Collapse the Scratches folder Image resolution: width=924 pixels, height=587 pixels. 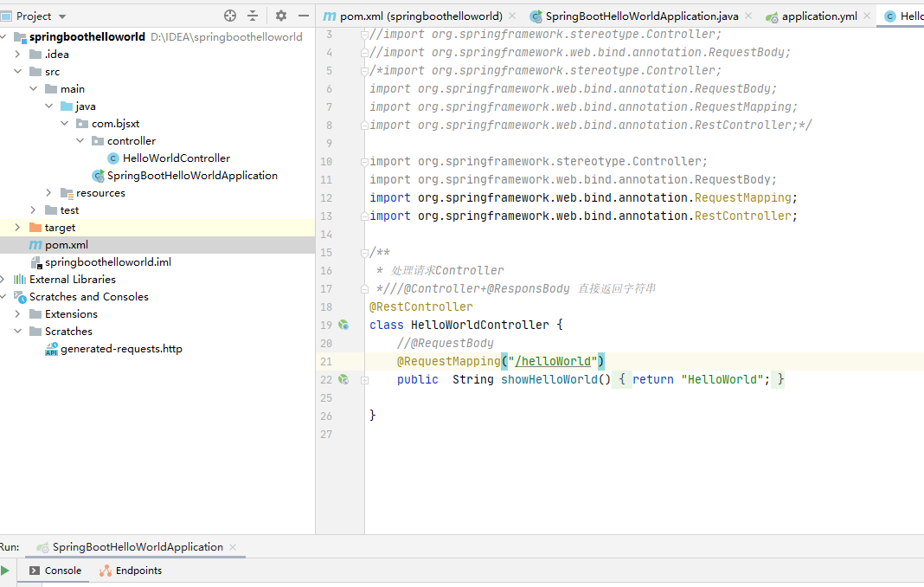[17, 332]
